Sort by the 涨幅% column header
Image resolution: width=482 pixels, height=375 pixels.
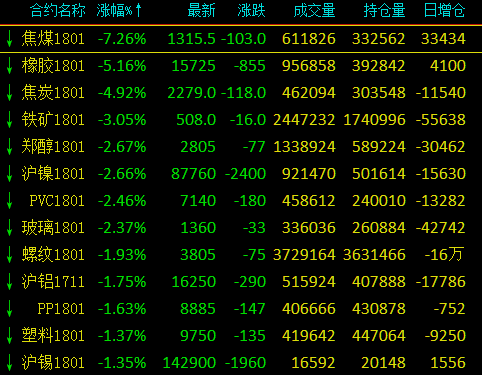tap(115, 11)
